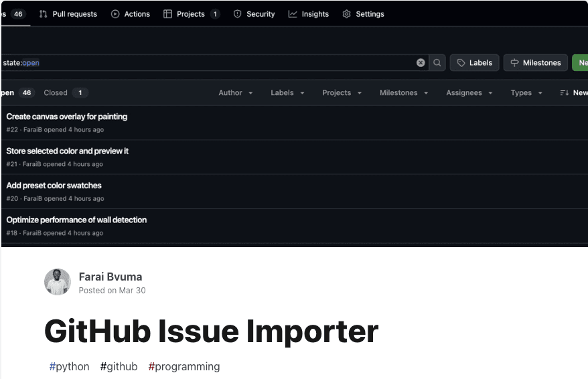Open the sort order dropdown (Newest)
588x379 pixels.
[574, 92]
